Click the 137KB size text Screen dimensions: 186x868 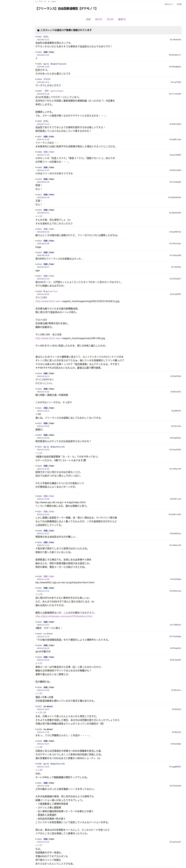coord(179,4)
